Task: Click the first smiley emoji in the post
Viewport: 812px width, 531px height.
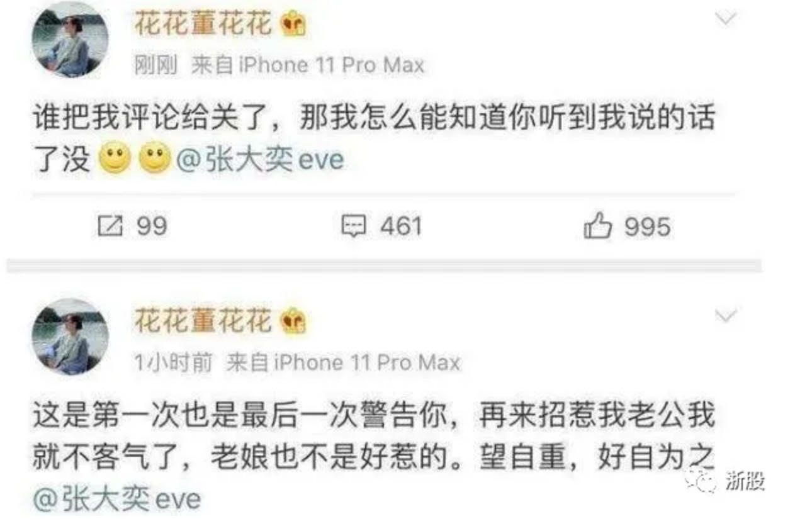Action: 115,160
